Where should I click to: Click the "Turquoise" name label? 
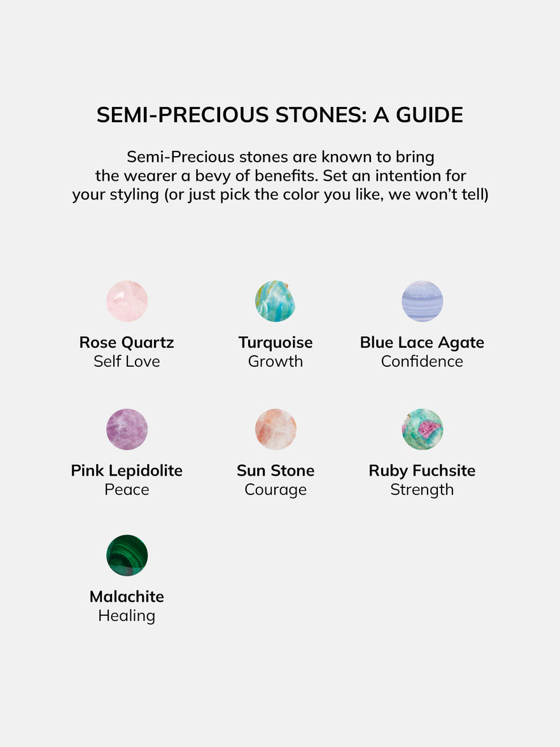pos(276,343)
